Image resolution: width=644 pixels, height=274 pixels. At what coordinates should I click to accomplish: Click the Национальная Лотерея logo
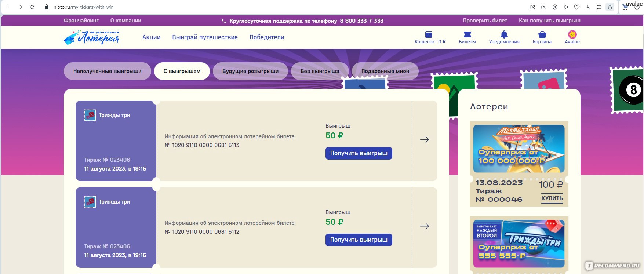tap(91, 37)
